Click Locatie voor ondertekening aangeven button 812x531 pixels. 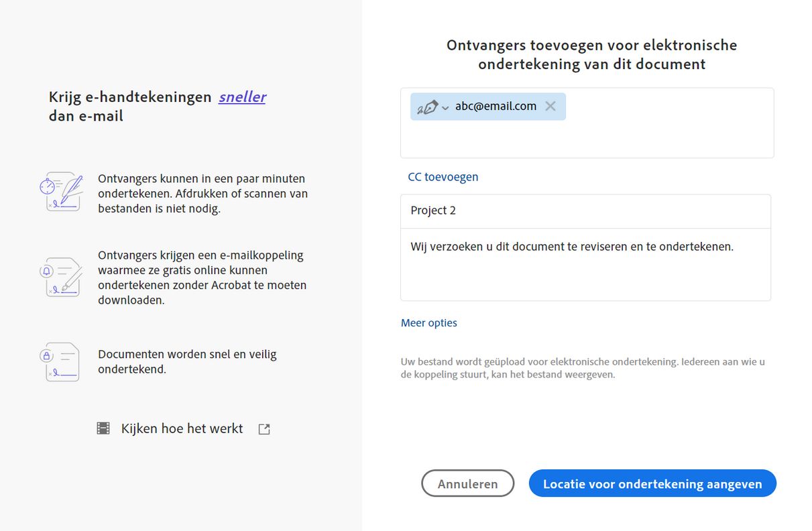(652, 483)
